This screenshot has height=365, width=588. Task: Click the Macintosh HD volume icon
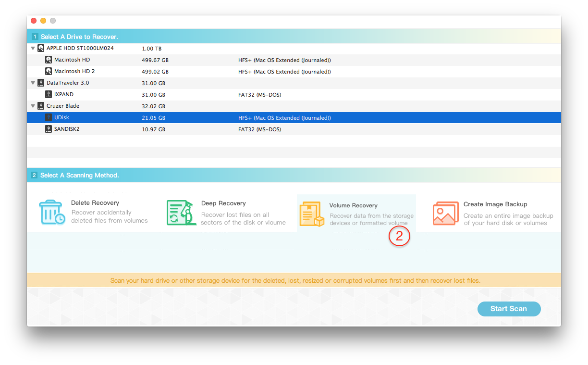tap(49, 60)
